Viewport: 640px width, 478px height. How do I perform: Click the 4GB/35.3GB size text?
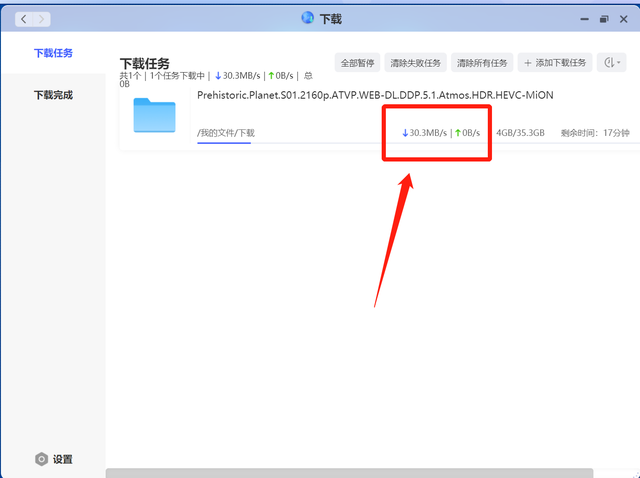(x=520, y=133)
